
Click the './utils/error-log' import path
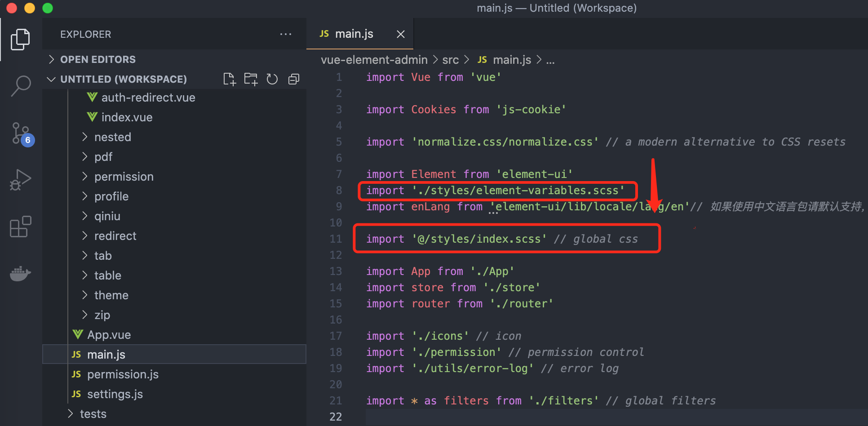click(x=473, y=368)
